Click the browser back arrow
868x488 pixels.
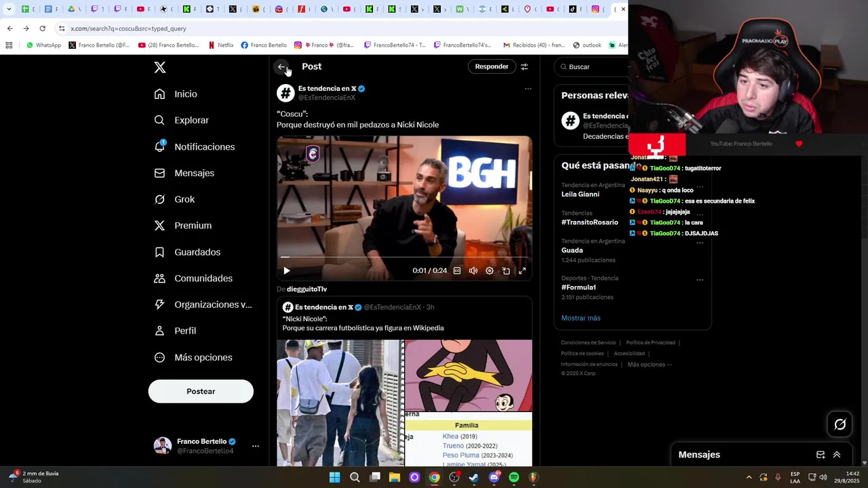click(x=9, y=28)
